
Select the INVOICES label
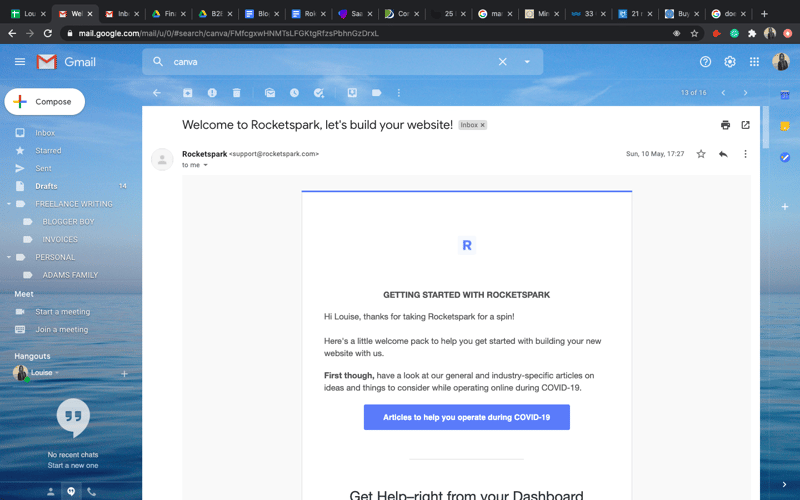[60, 239]
